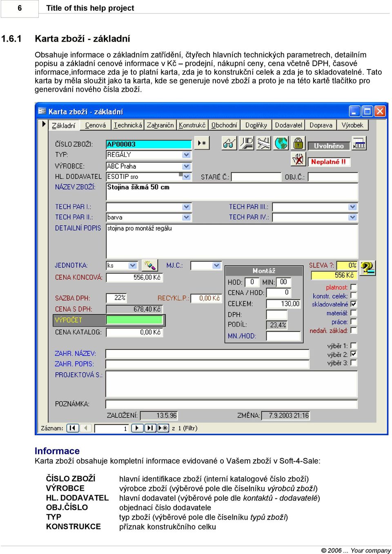Switch to the Dodavatel tab

pyautogui.click(x=289, y=125)
